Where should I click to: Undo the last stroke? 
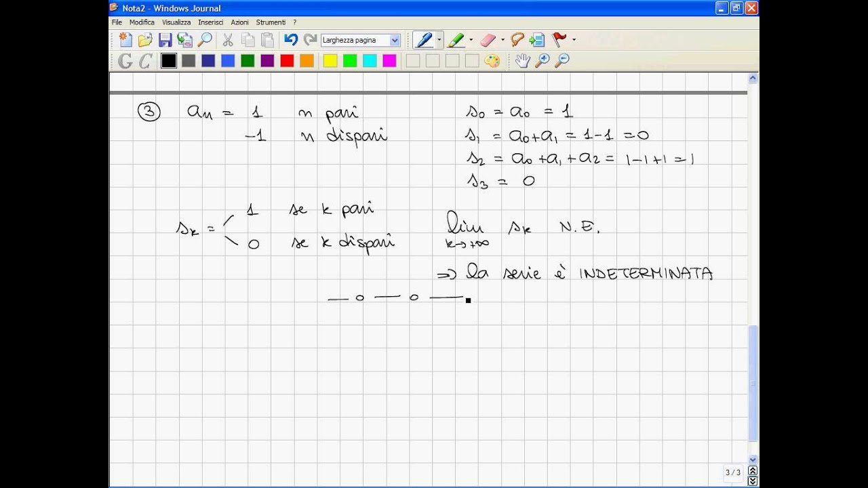click(x=291, y=40)
